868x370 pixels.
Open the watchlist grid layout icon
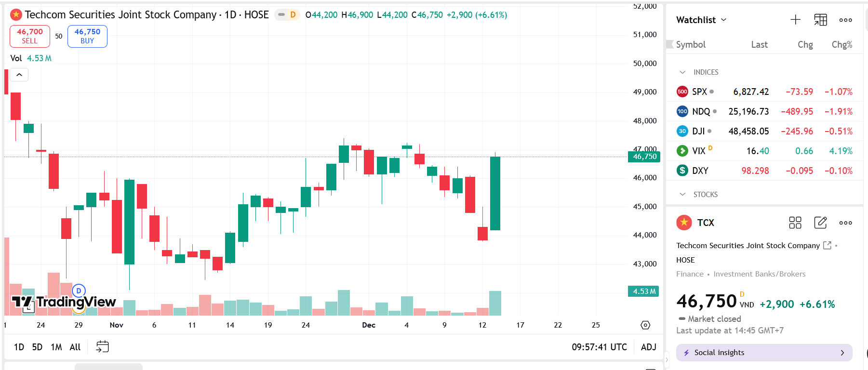click(820, 20)
